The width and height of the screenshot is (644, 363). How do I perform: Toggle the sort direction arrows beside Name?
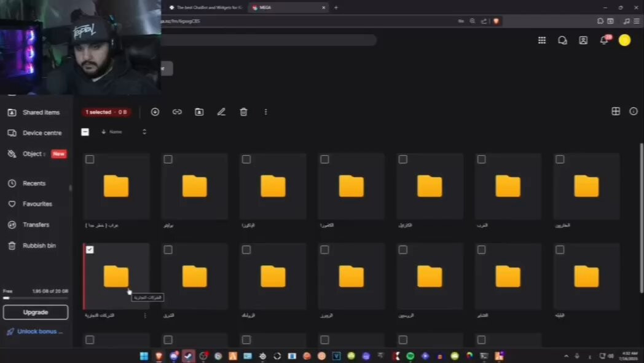click(144, 132)
